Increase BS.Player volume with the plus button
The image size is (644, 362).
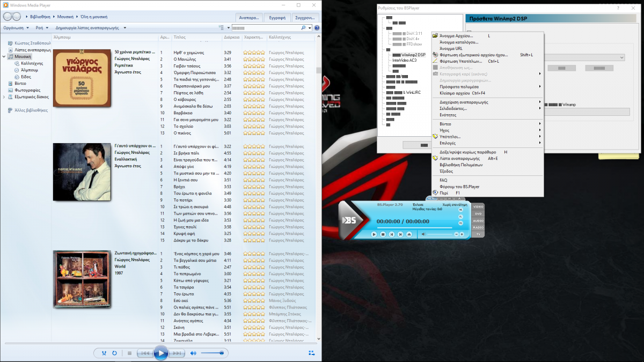coord(462,234)
